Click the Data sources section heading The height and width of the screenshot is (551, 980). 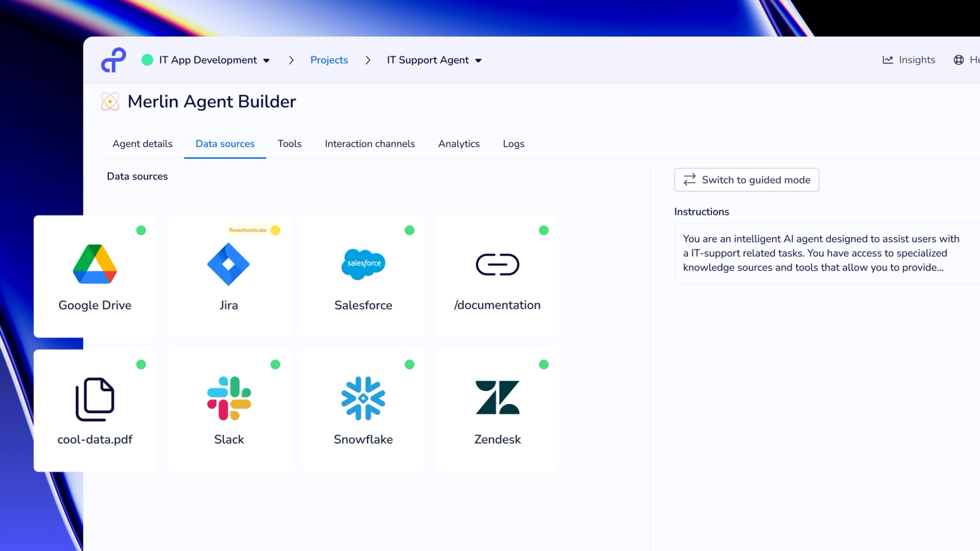[x=137, y=177]
